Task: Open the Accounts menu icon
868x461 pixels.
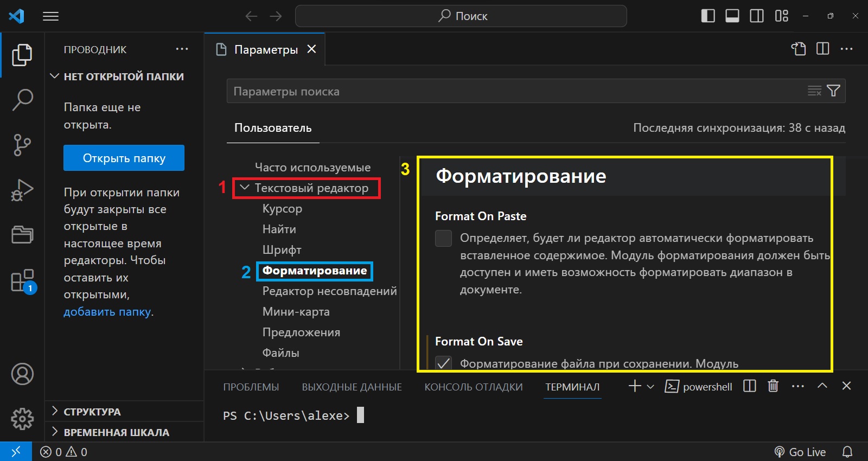Action: 22,374
